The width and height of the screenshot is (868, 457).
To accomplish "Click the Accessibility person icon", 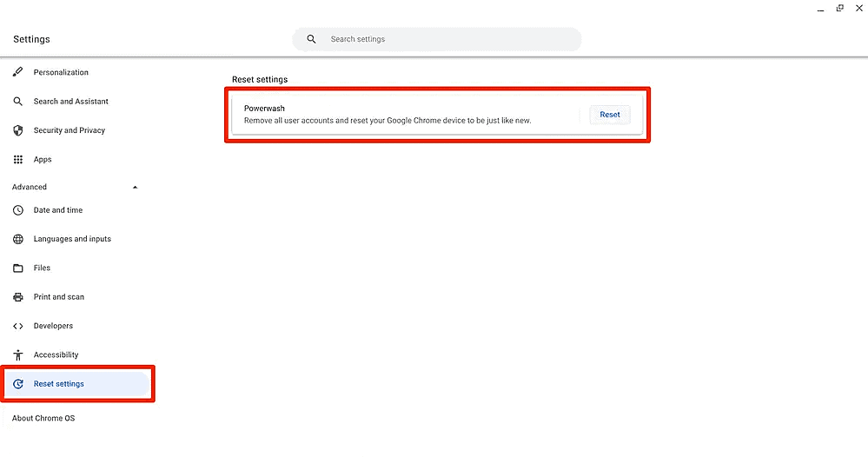I will coord(17,354).
